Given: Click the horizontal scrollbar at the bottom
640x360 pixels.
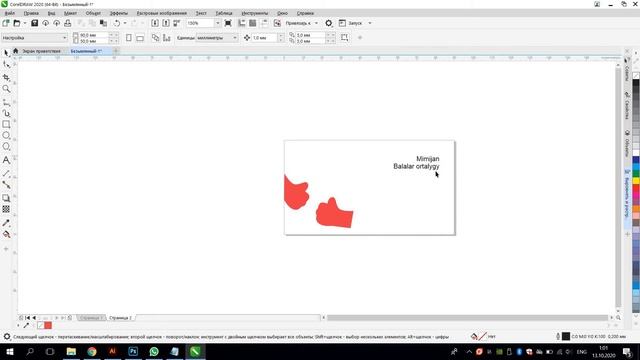Looking at the screenshot, I should (468, 318).
